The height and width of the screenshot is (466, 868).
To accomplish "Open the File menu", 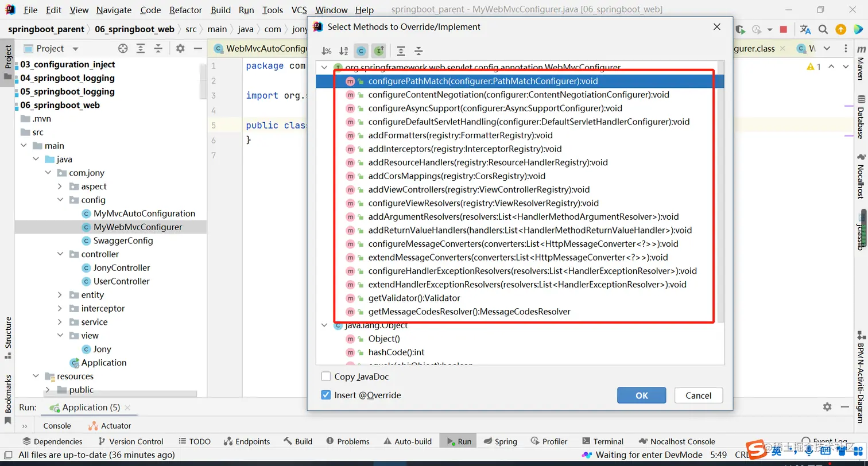I will 30,10.
